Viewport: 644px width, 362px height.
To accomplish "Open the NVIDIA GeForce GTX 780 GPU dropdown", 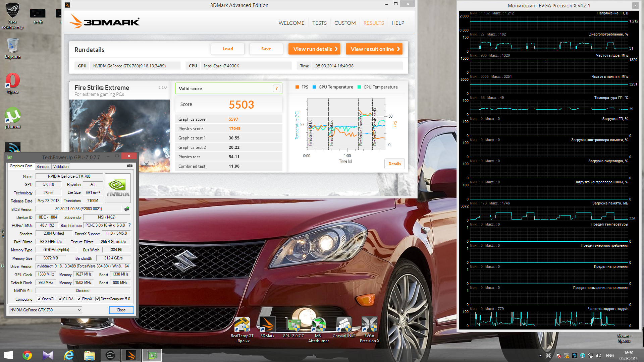I will [45, 310].
